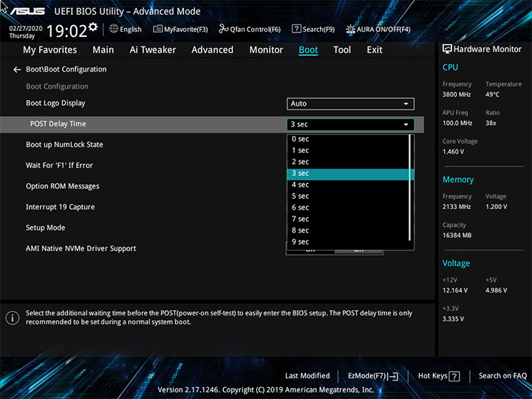
Task: Go to the Monitor tab
Action: click(266, 50)
